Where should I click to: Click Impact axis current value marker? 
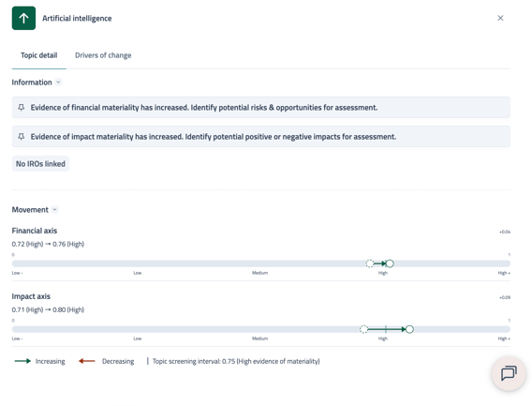409,329
